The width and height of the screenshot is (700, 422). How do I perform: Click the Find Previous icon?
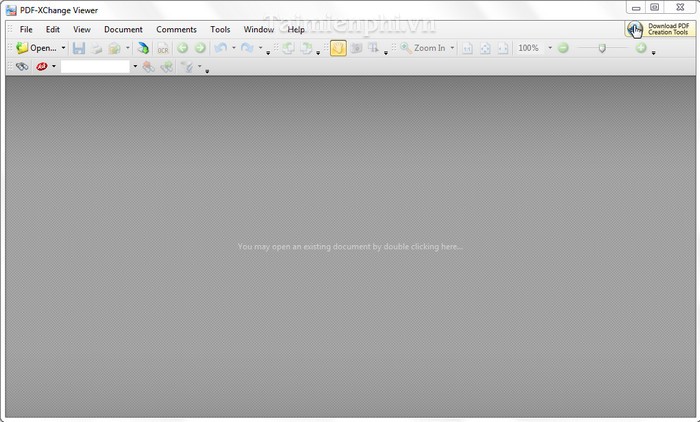point(149,67)
